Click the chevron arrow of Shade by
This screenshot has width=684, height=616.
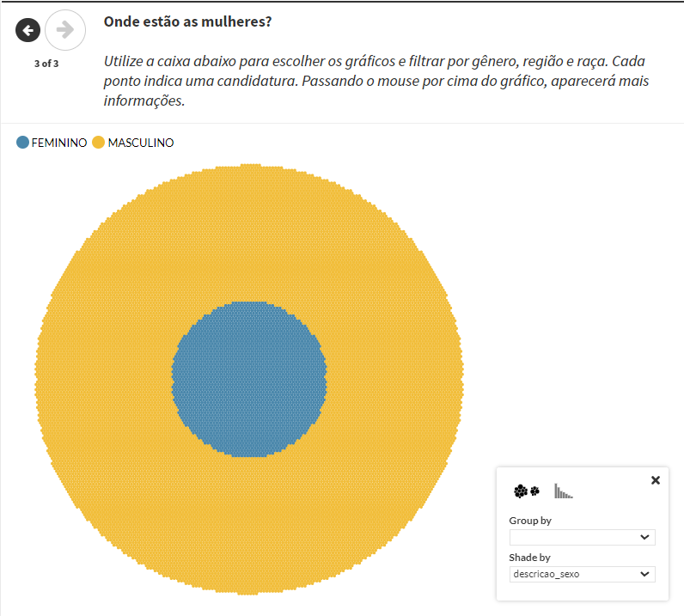[x=645, y=574]
